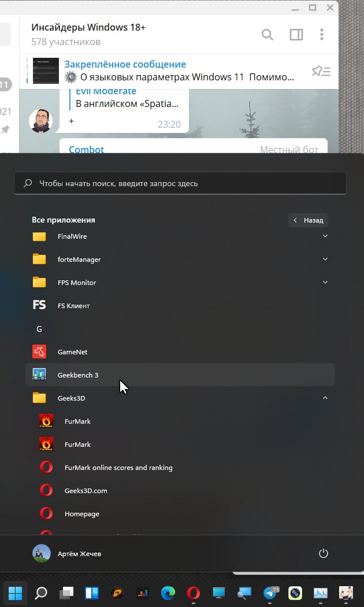364x607 pixels.
Task: Open Geeks3D.com shortcut
Action: click(x=180, y=490)
